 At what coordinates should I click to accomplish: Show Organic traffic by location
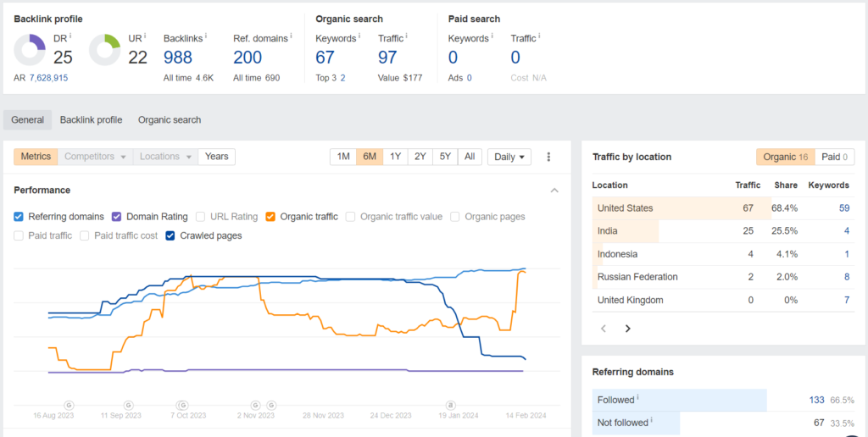click(x=786, y=157)
